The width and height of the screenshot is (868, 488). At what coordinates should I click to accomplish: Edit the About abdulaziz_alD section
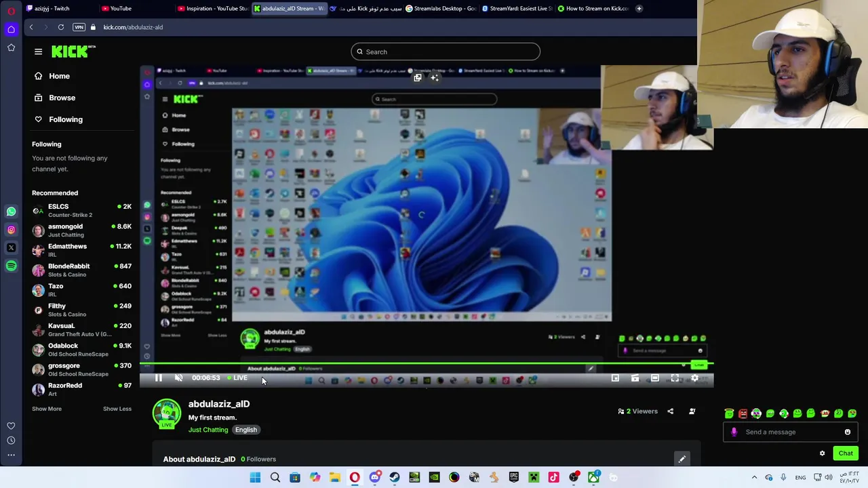pos(682,459)
